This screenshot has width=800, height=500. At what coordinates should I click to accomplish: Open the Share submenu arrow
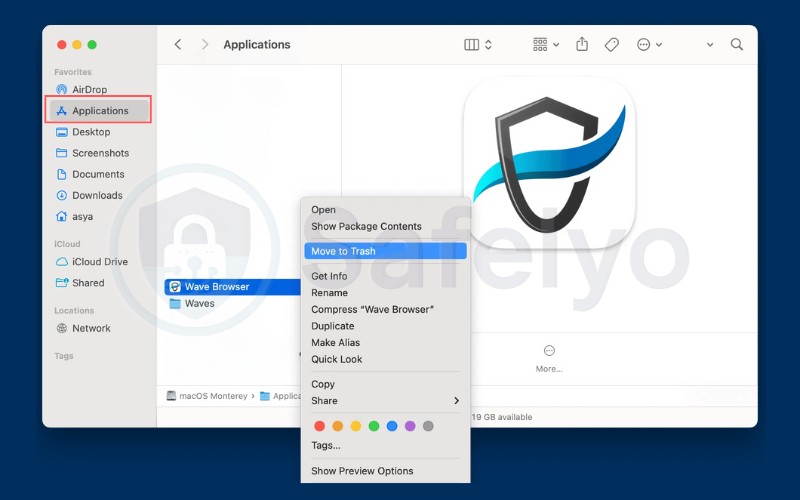(x=456, y=401)
